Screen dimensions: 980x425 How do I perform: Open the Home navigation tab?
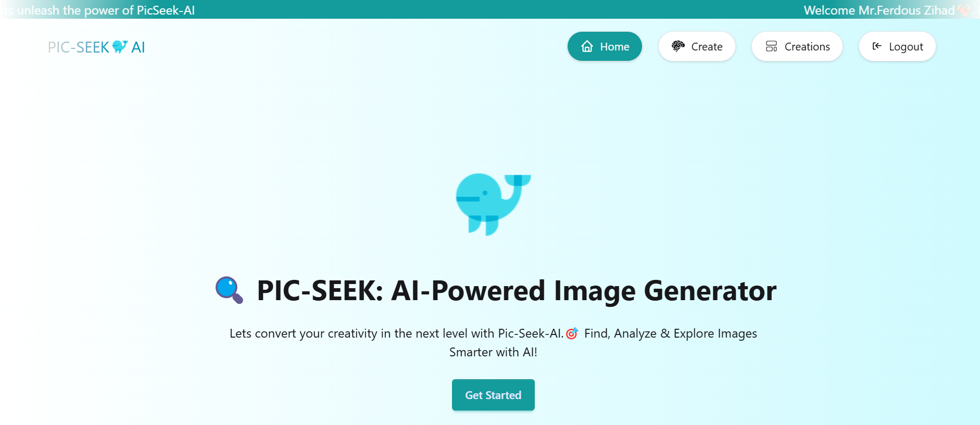[605, 46]
